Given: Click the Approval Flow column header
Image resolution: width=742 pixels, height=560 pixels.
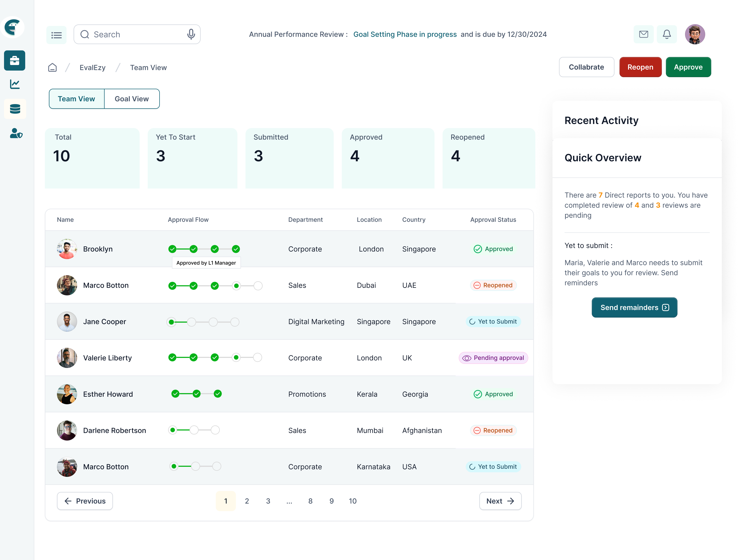Looking at the screenshot, I should 188,220.
